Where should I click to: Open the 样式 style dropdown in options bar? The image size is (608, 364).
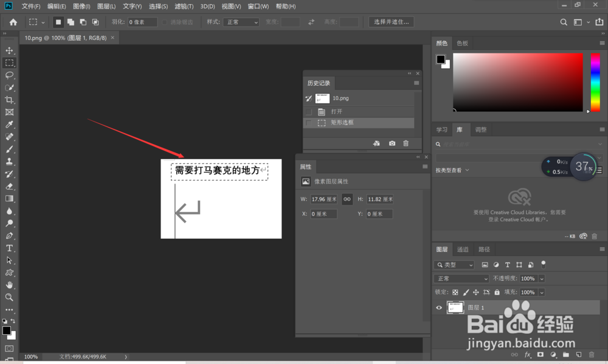tap(241, 21)
